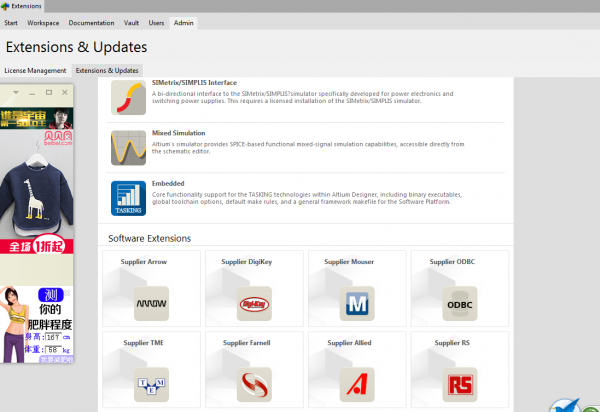
Task: Click the Supplier Allied label
Action: (x=349, y=343)
